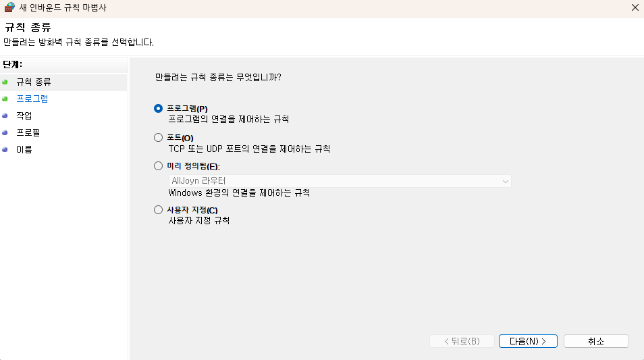The image size is (644, 360).
Task: Choose the 미리 정의됨(E) radio option
Action: 158,166
